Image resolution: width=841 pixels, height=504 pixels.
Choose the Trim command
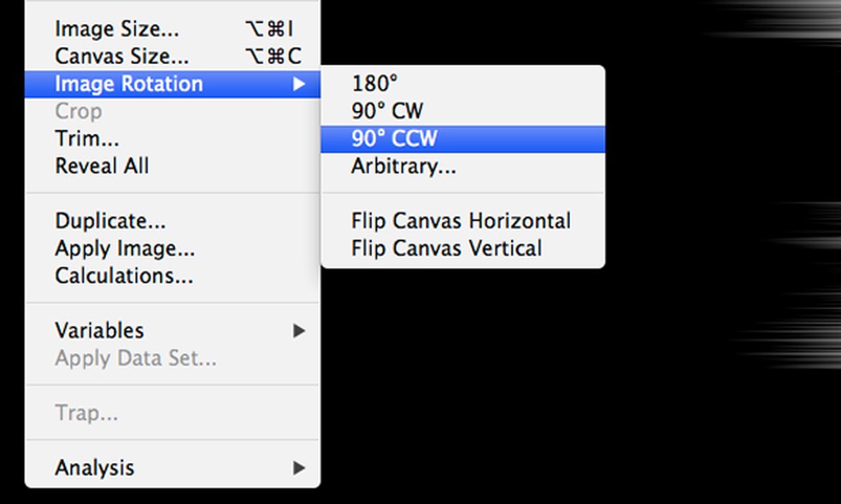[x=87, y=138]
